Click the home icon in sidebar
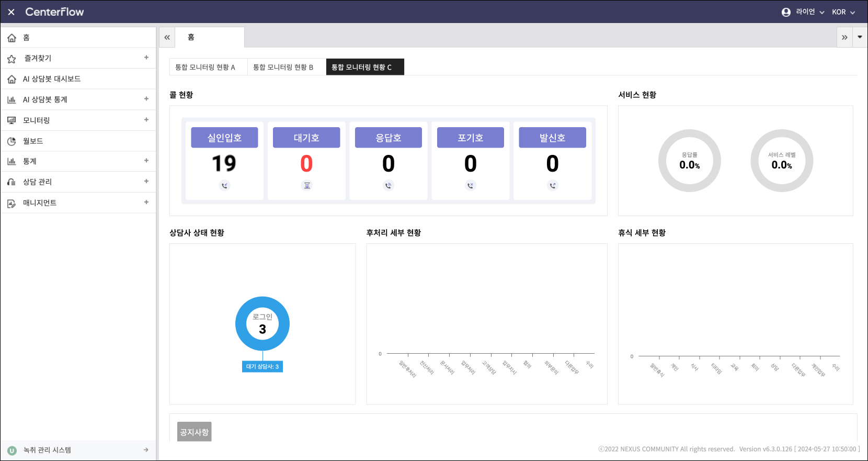 coord(12,38)
